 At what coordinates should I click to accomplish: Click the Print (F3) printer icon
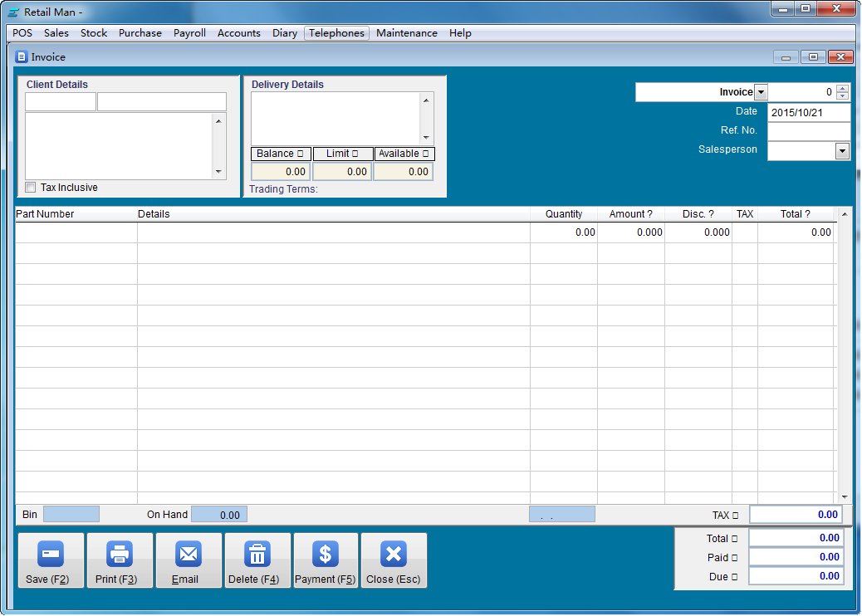click(x=120, y=554)
